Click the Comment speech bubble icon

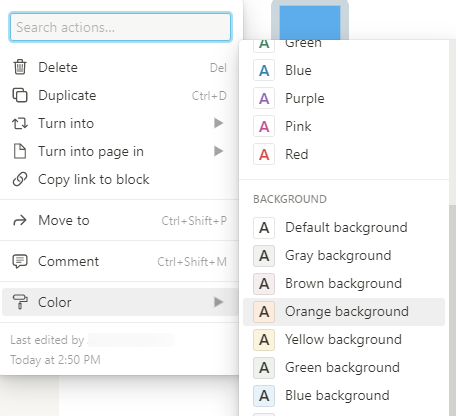point(20,262)
